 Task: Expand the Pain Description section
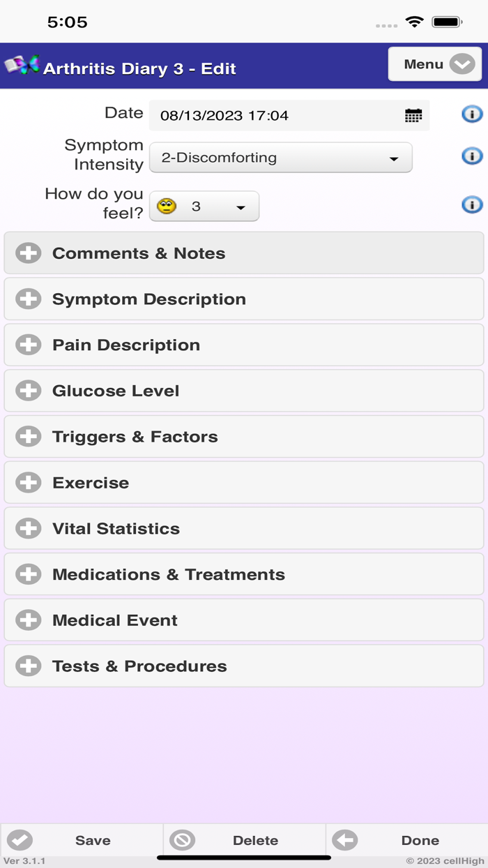[27, 345]
